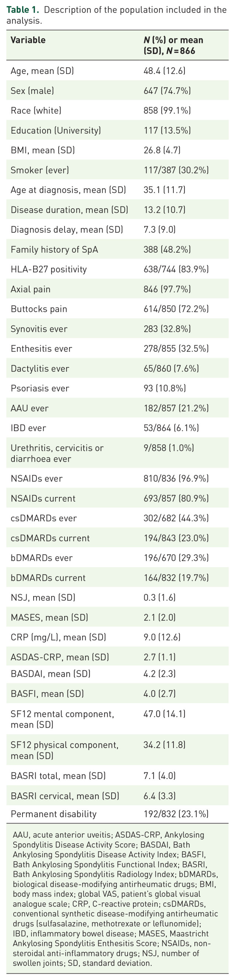Click the Smoker (ever) value 117/387 (30.2%)
The width and height of the screenshot is (235, 980).
176,170
